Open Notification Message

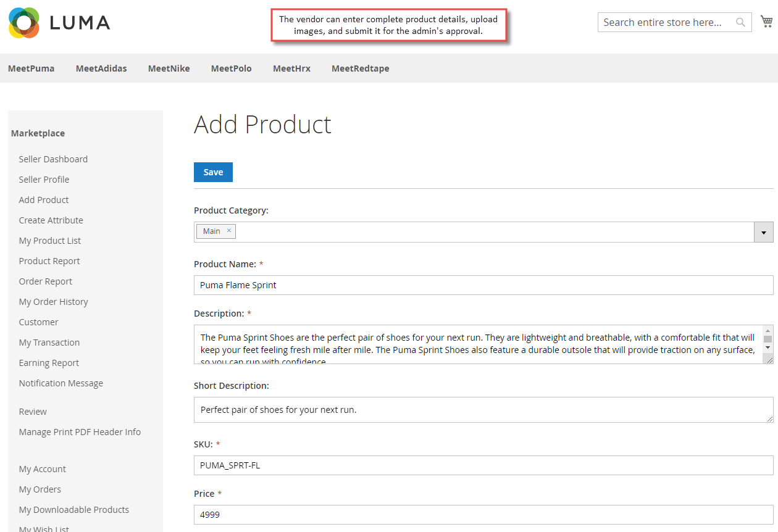tap(61, 383)
